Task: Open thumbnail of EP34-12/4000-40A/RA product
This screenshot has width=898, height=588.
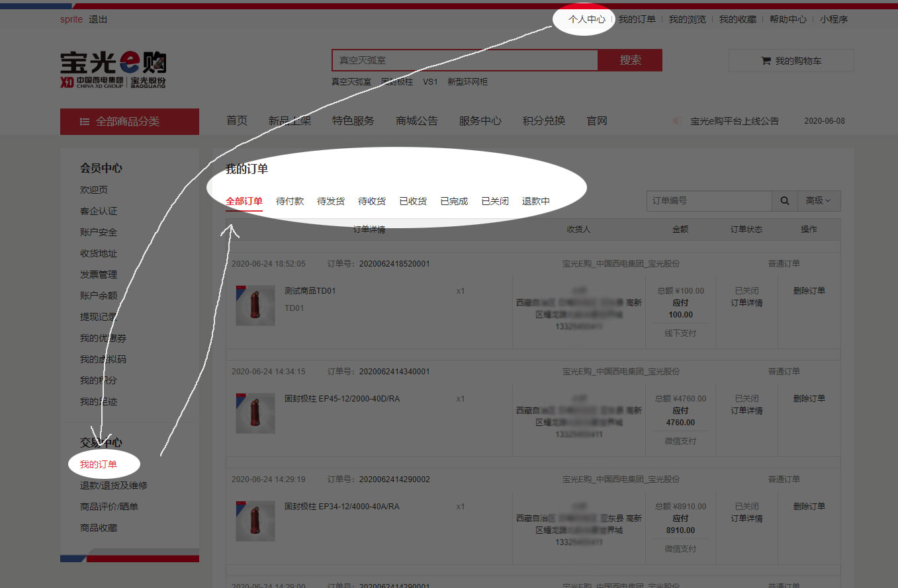Action: click(255, 521)
